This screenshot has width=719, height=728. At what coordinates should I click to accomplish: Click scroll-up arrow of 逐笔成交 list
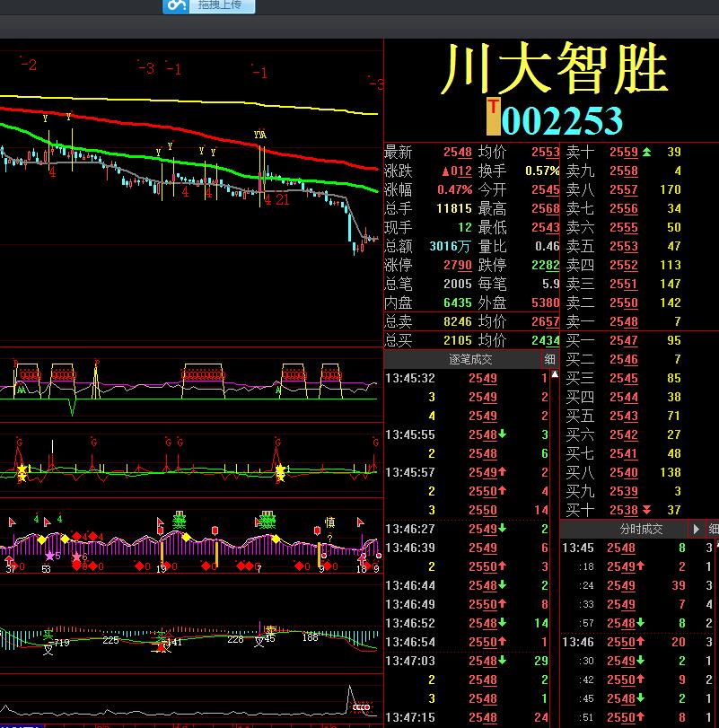coord(554,374)
